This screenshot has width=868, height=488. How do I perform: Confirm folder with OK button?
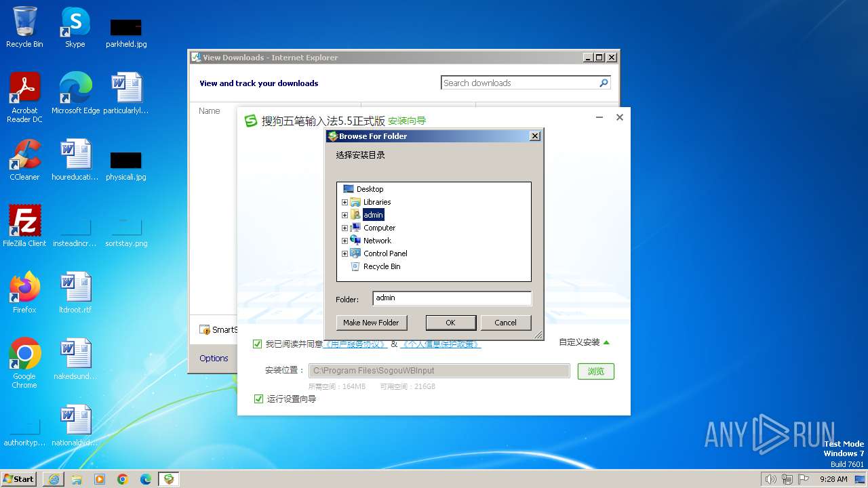click(450, 323)
